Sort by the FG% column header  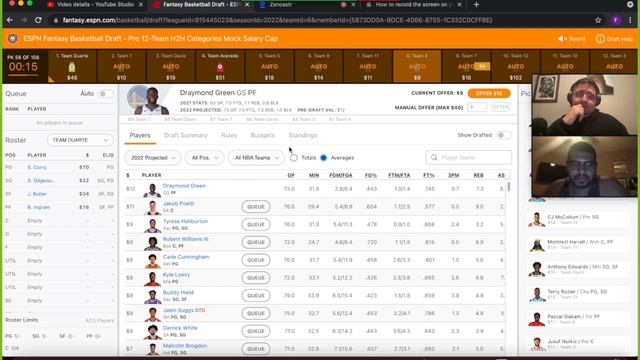(x=371, y=175)
